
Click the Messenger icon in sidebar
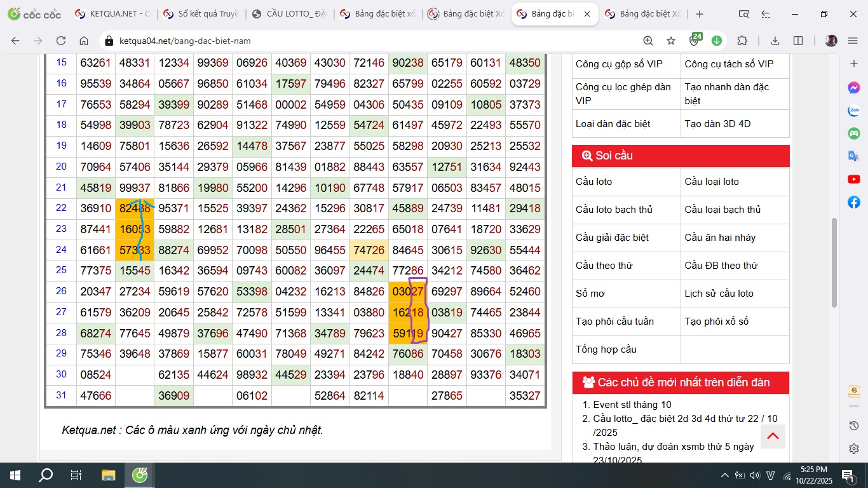(854, 88)
